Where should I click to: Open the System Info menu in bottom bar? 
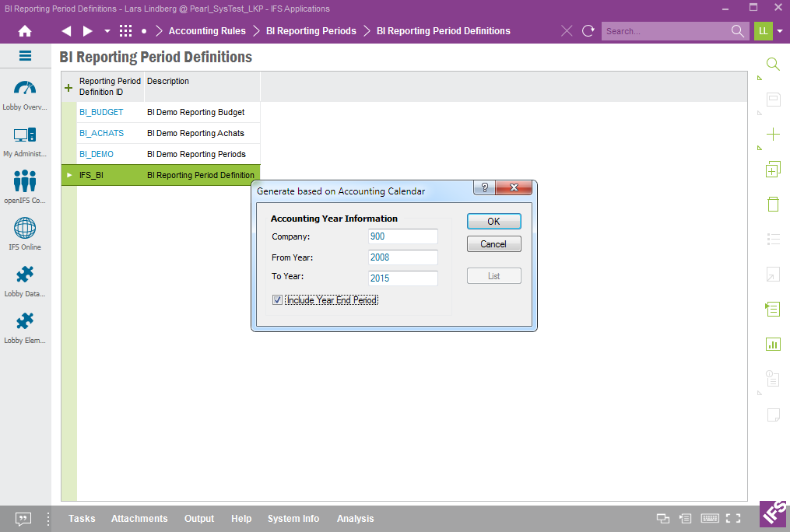tap(293, 519)
